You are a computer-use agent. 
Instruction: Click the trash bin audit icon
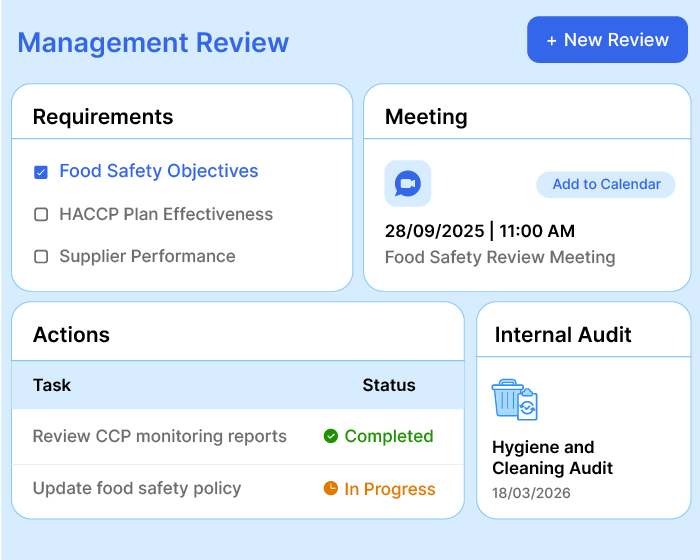[x=514, y=400]
